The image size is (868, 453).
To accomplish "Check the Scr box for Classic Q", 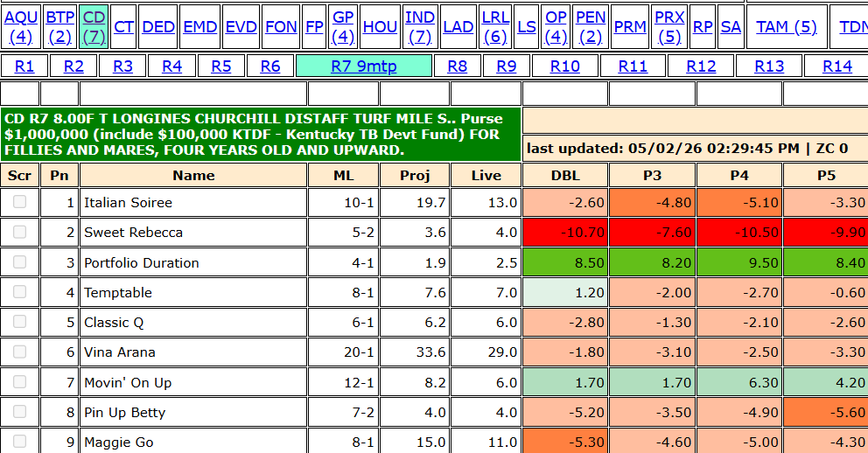I will pos(19,321).
